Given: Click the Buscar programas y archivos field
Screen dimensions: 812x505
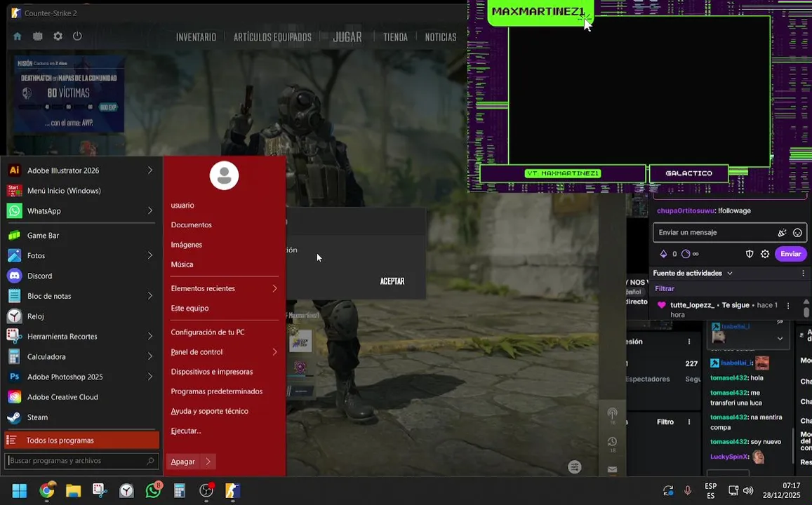Looking at the screenshot, I should [81, 461].
